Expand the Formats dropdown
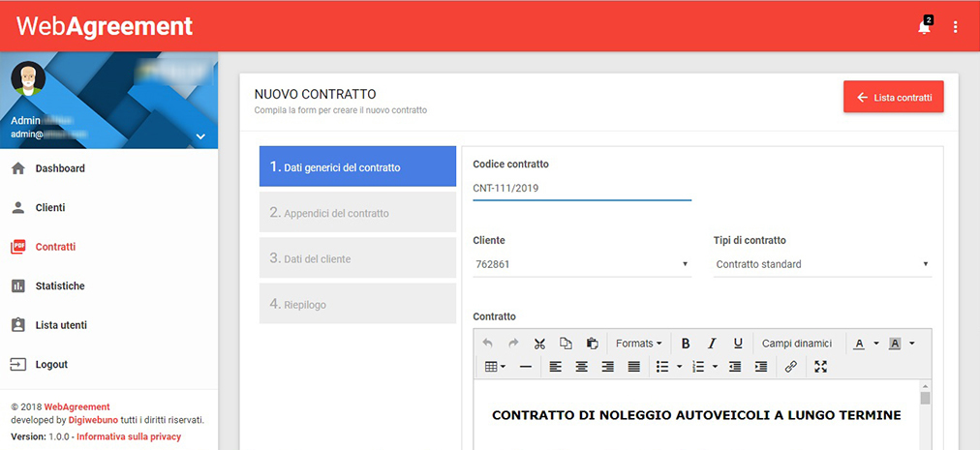Viewport: 980px width, 450px height. [639, 344]
